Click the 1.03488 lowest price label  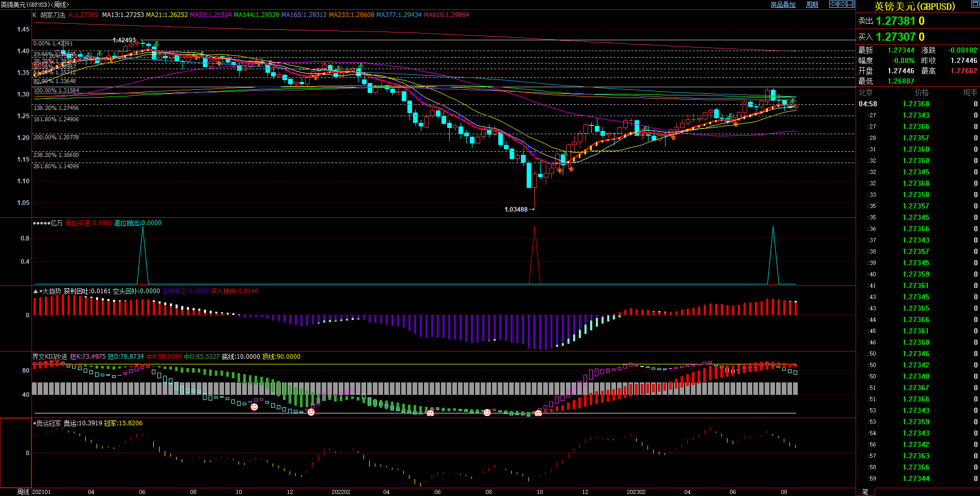tap(516, 210)
